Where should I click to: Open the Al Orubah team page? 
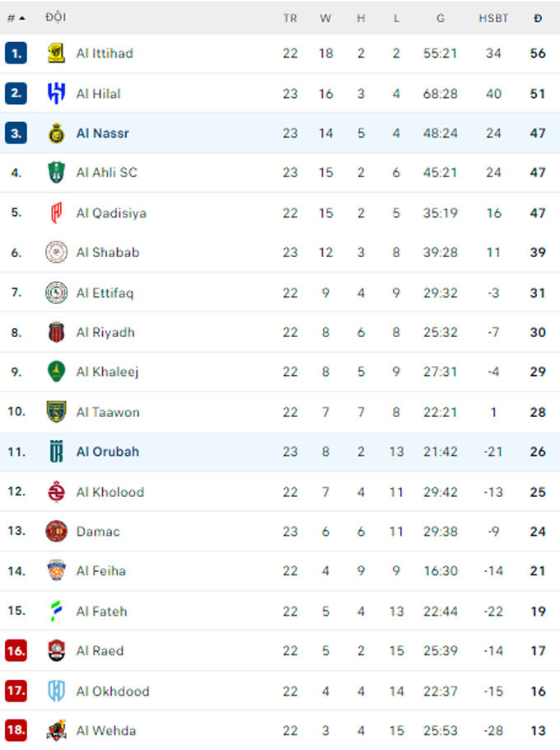coord(108,452)
